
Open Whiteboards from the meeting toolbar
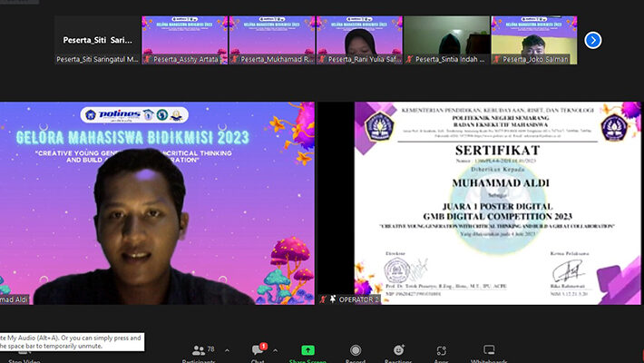click(x=489, y=352)
